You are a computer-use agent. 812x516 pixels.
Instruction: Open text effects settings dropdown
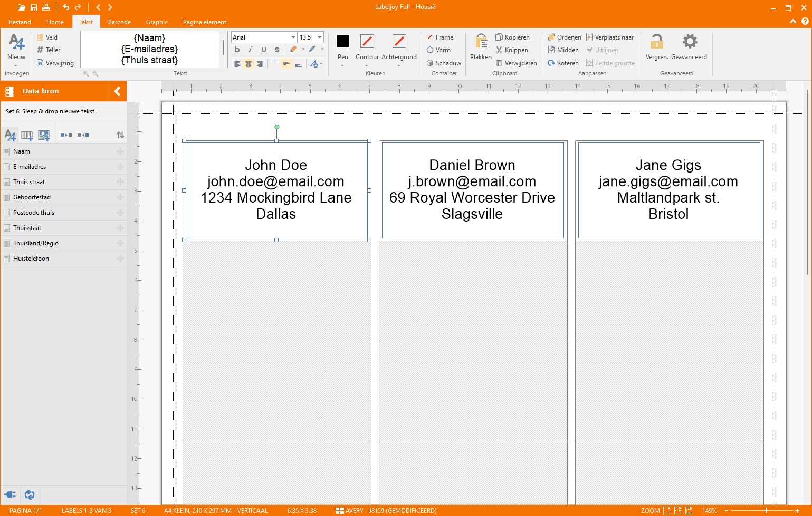pyautogui.click(x=316, y=64)
